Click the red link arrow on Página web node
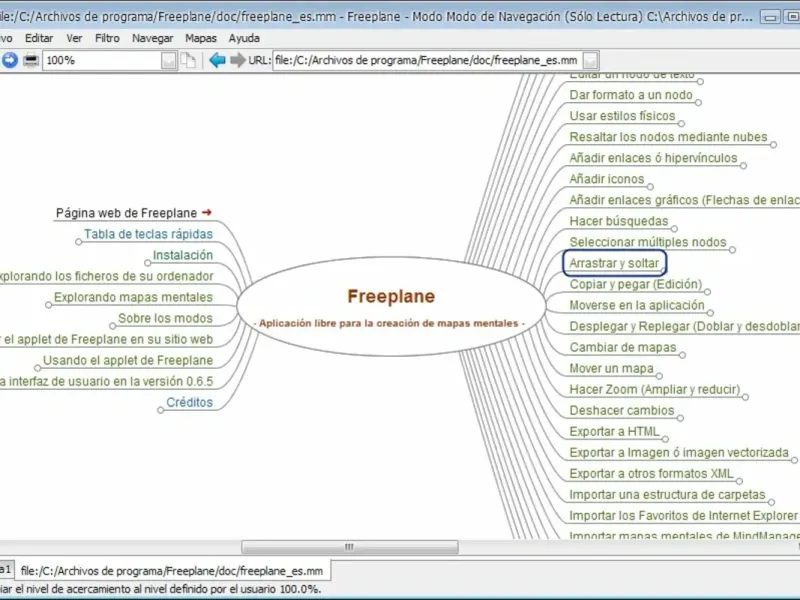Screen dimensions: 800x600 point(207,212)
